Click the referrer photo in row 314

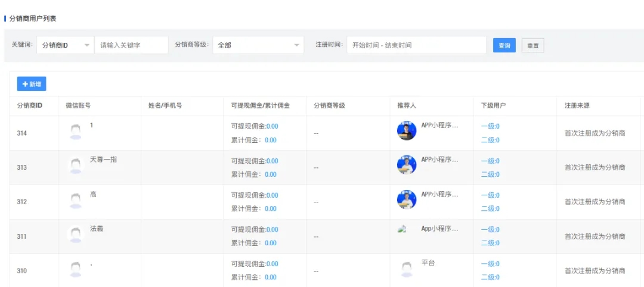[407, 131]
